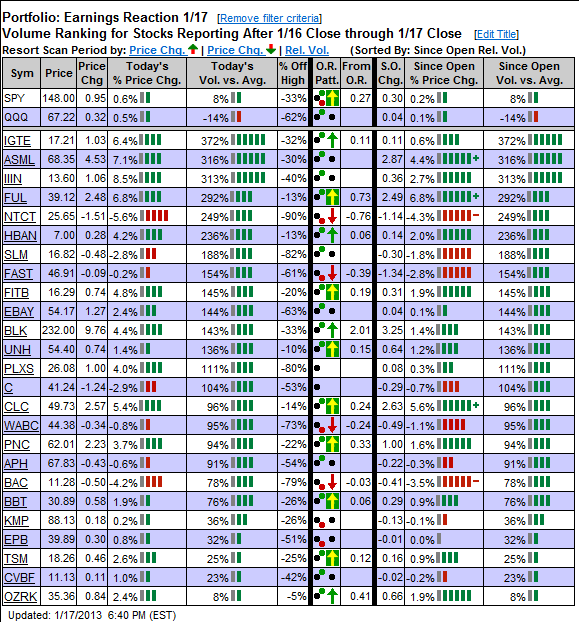Open the ASML symbol link
Screen dimensions: 579x622
click(19, 159)
